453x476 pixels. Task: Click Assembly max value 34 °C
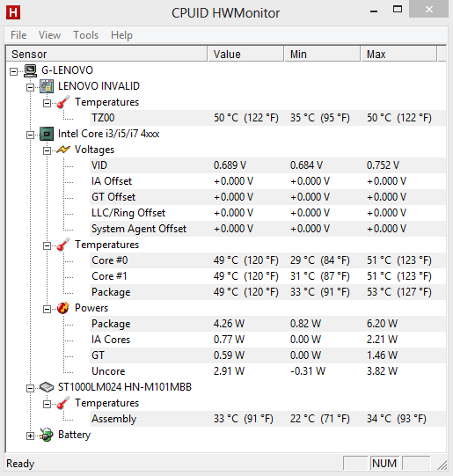pyautogui.click(x=396, y=419)
